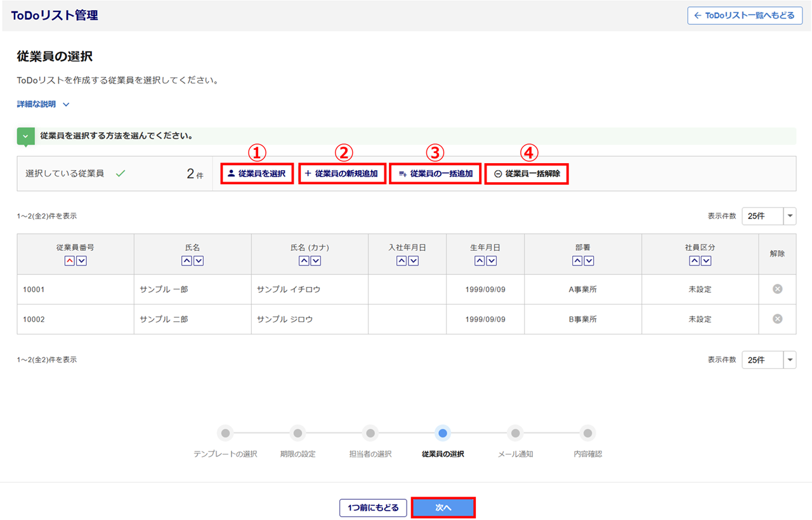Collapse the green selection method header
The width and height of the screenshot is (812, 520).
(25, 136)
